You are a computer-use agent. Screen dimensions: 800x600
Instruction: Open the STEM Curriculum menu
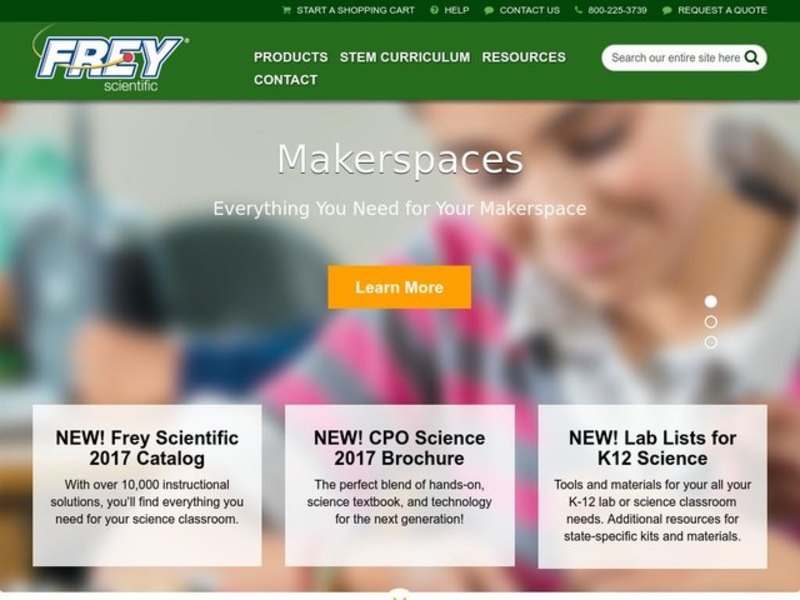(x=405, y=57)
